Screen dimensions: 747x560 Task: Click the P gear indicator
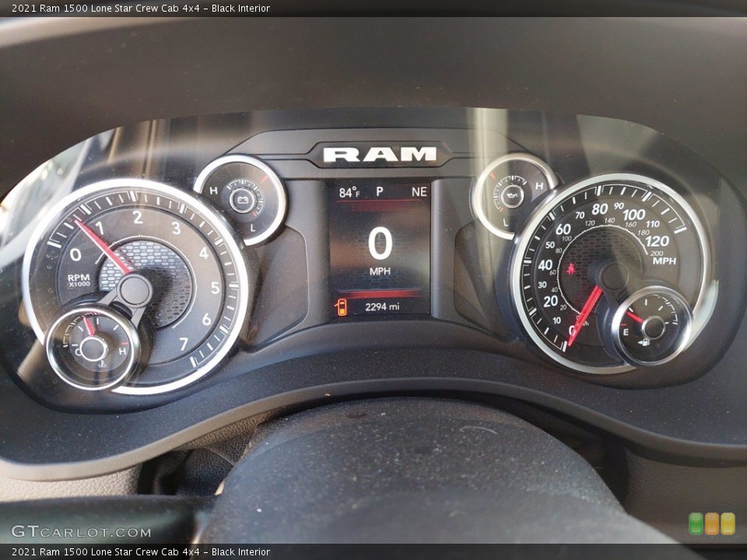coord(380,191)
